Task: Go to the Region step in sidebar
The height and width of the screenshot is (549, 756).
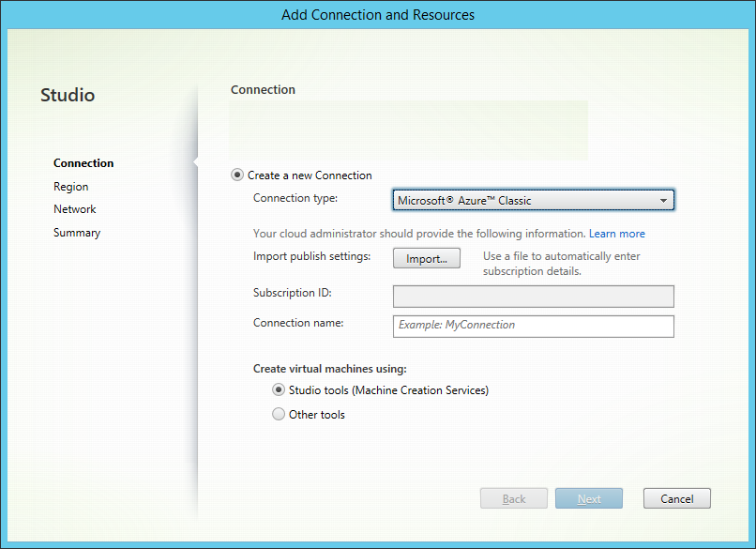Action: (x=71, y=187)
